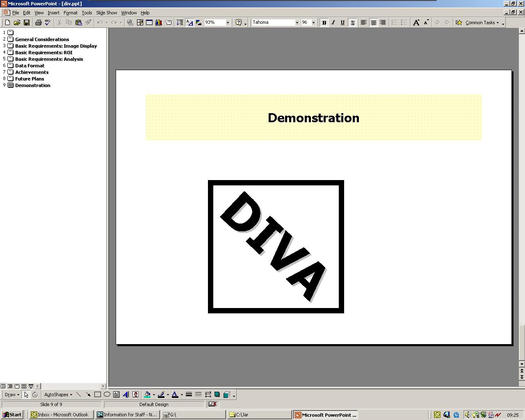The image size is (525, 420).
Task: Click the Windows Start button
Action: click(x=12, y=415)
